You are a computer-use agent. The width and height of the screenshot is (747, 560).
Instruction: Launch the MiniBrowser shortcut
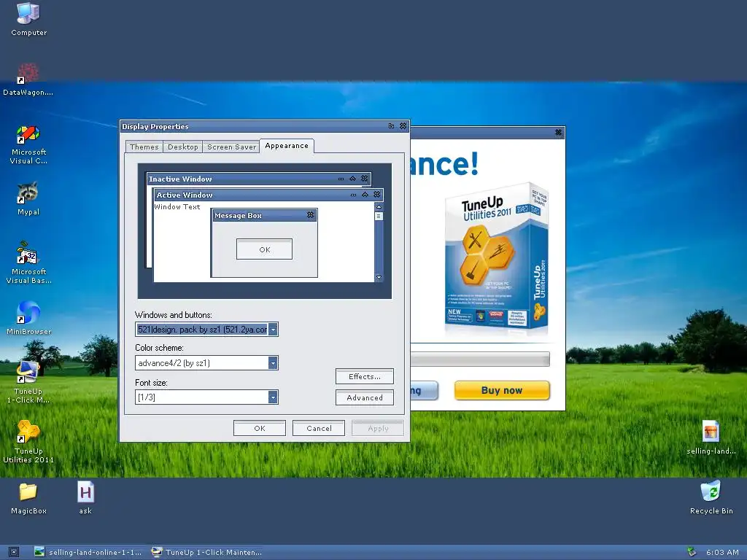pyautogui.click(x=28, y=318)
